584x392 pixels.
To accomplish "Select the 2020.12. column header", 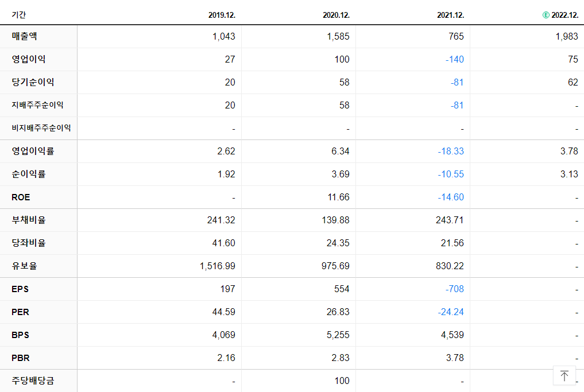I will click(x=336, y=15).
